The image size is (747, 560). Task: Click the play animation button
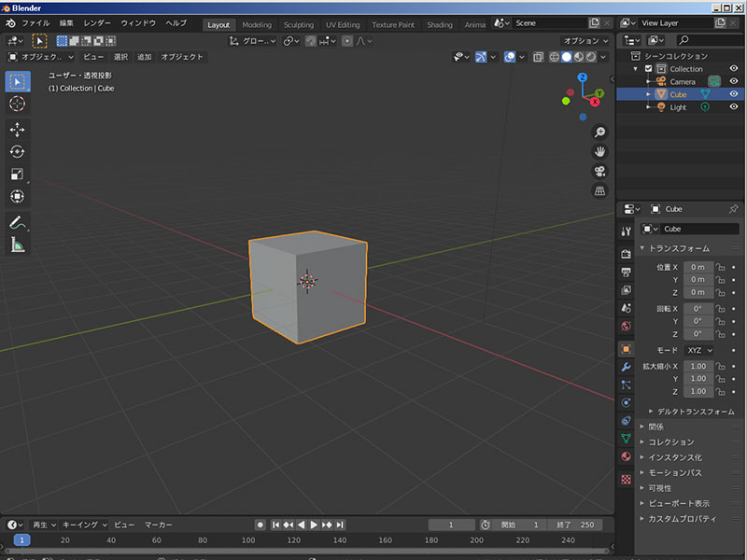[x=315, y=525]
